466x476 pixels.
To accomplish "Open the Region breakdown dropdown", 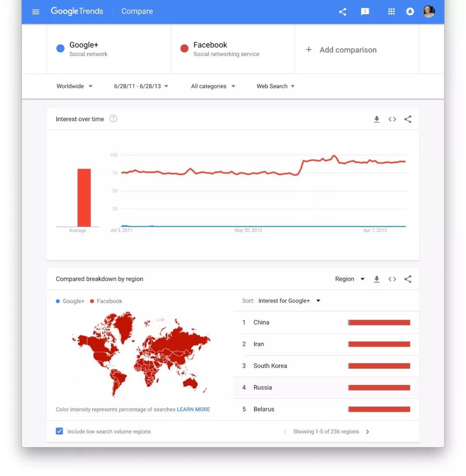I will pos(349,279).
